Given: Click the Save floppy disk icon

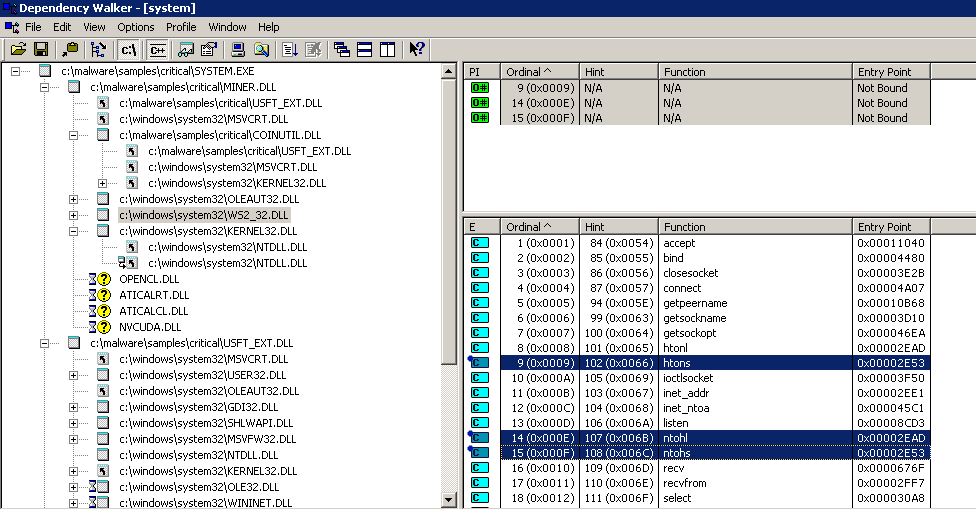Looking at the screenshot, I should coord(41,50).
